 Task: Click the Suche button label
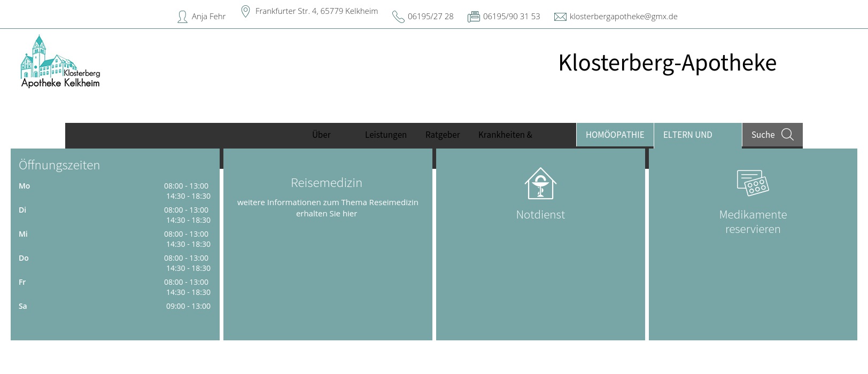click(x=763, y=135)
